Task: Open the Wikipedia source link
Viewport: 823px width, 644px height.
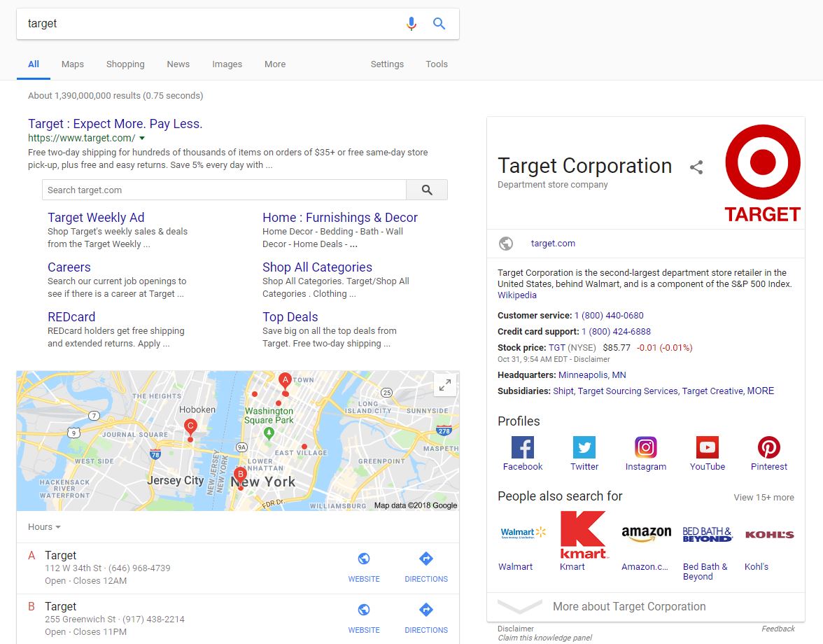Action: click(517, 295)
